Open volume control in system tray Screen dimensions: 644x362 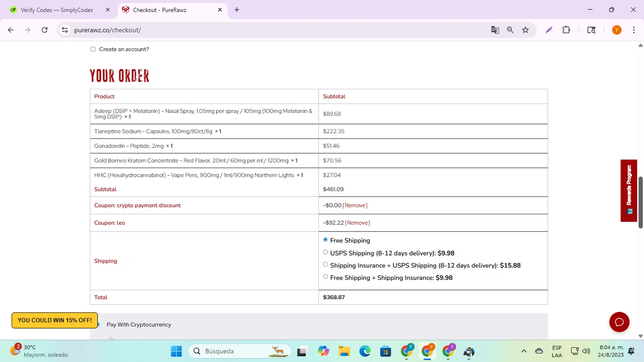[x=586, y=351]
